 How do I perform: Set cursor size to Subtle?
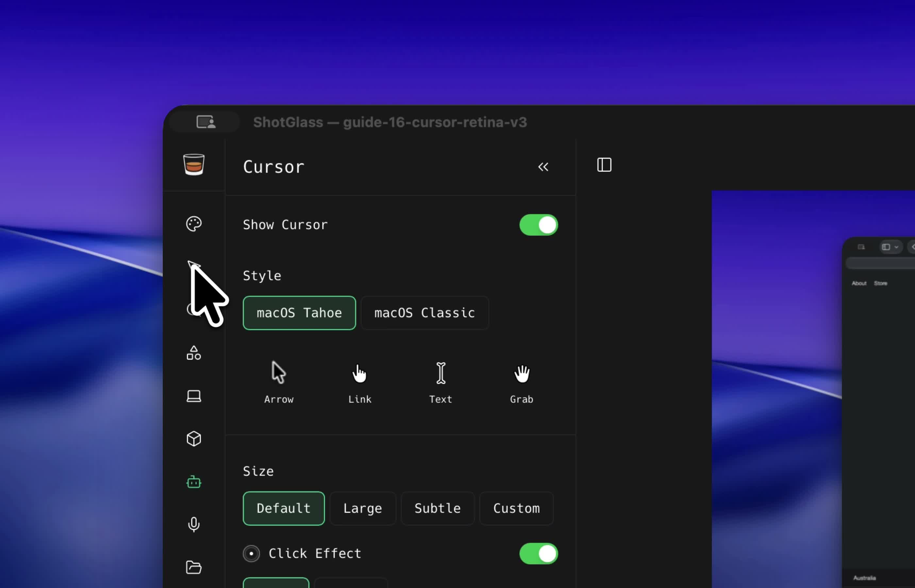pos(438,509)
